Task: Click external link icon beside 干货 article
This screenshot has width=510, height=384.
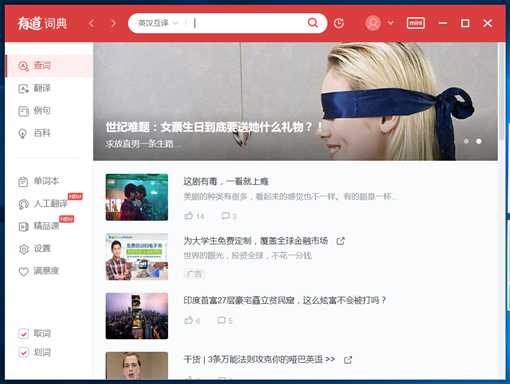Action: click(348, 360)
